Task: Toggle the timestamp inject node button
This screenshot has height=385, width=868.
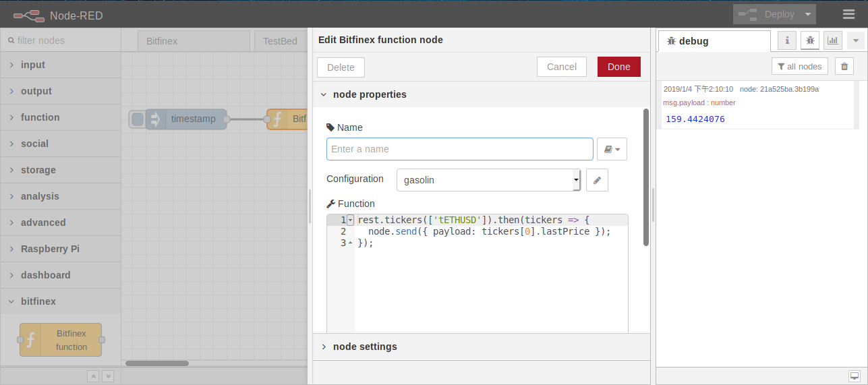Action: coord(138,119)
